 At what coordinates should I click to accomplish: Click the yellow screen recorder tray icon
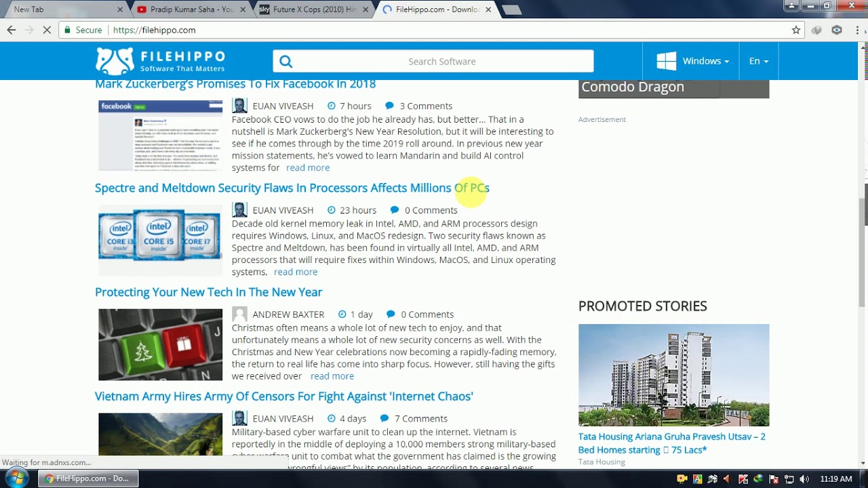point(682,479)
